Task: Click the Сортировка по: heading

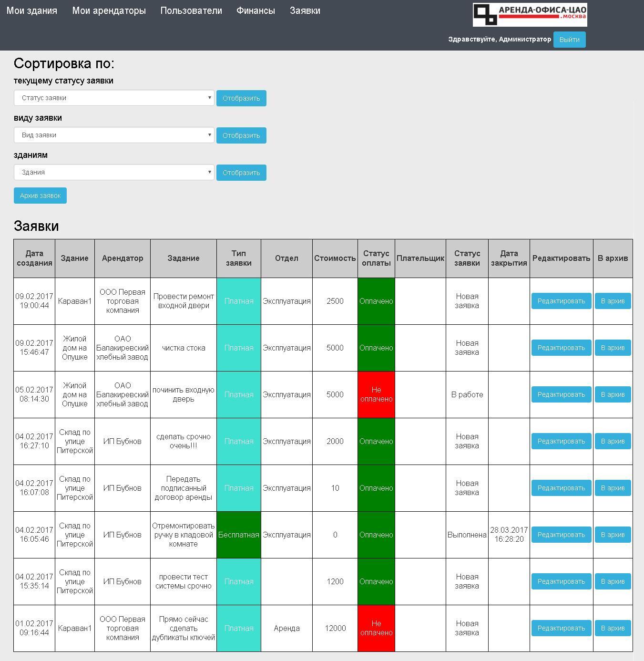Action: point(64,63)
